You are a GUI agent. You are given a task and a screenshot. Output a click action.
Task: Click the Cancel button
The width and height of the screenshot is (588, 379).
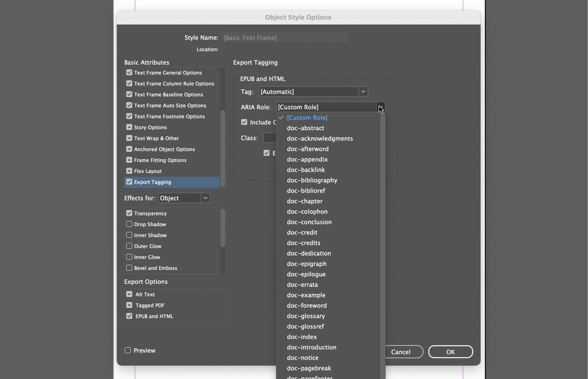point(401,352)
